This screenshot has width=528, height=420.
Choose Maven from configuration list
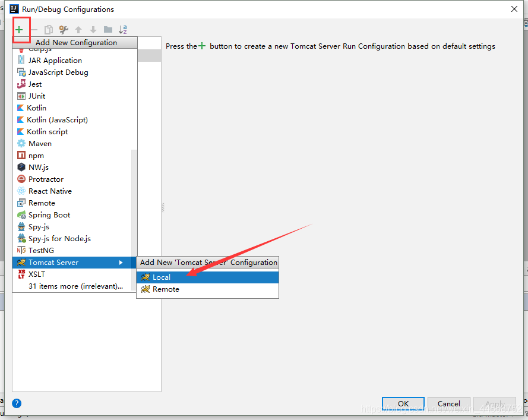tap(75, 144)
